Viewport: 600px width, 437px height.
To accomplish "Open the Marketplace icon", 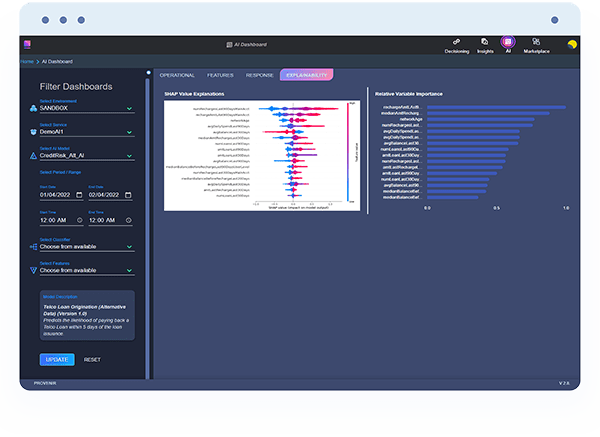I will 536,42.
